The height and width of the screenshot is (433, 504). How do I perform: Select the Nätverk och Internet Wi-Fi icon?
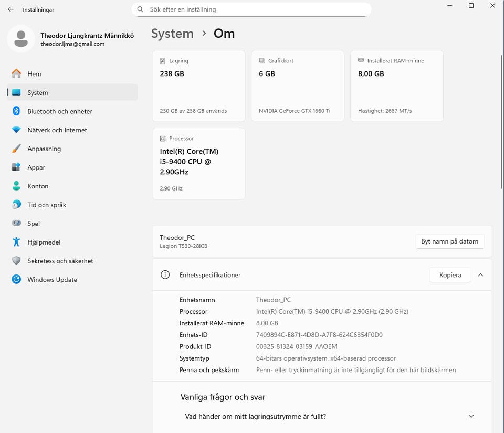[x=17, y=130]
